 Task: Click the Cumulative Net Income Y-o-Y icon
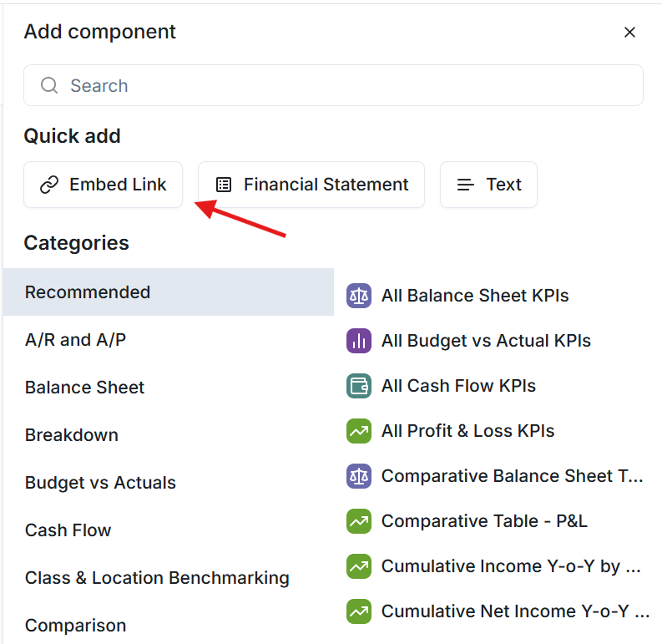(x=359, y=611)
